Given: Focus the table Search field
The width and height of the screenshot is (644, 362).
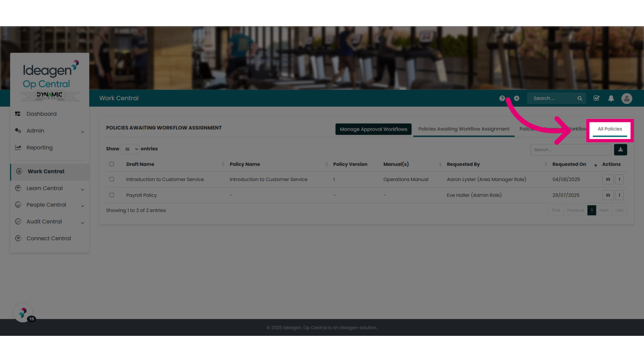Looking at the screenshot, I should 571,149.
